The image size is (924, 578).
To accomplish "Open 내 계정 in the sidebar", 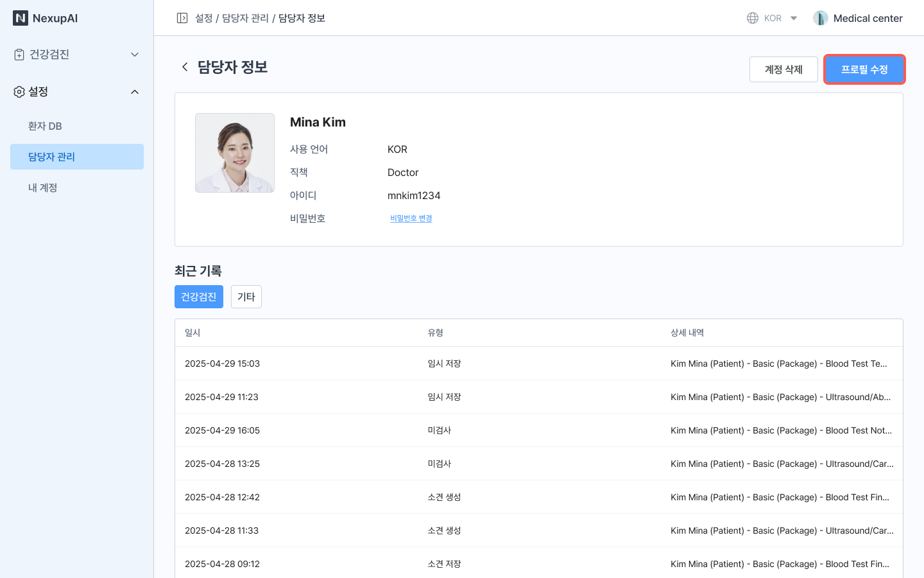I will (x=43, y=188).
